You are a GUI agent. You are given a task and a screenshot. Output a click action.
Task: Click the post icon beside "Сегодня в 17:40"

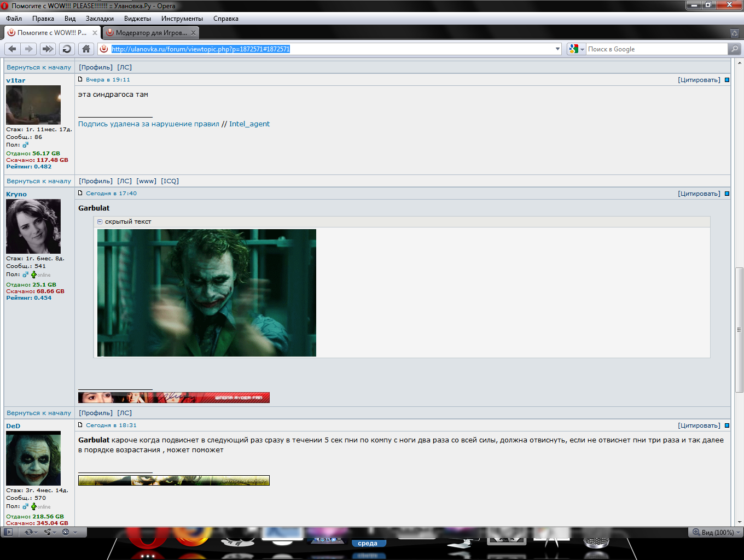coord(80,194)
